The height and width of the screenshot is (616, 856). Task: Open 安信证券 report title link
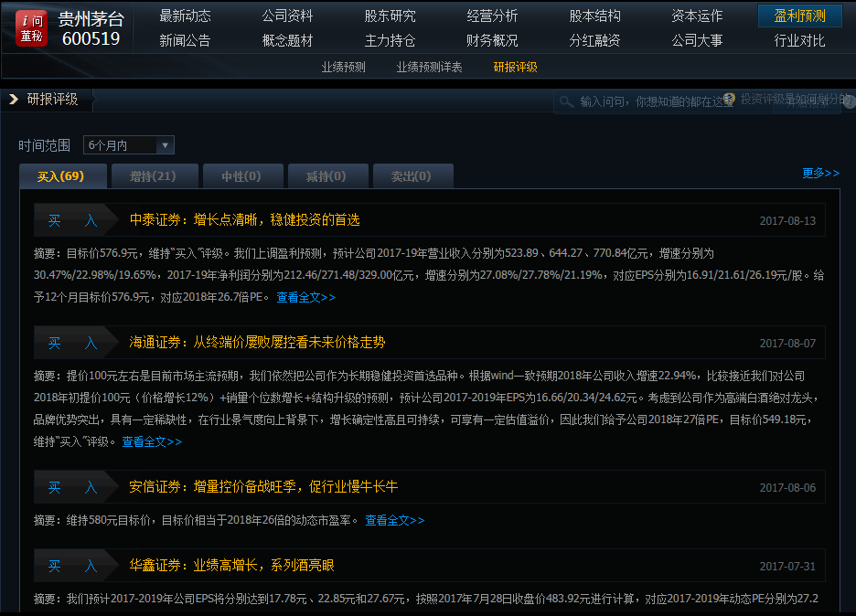(x=263, y=486)
